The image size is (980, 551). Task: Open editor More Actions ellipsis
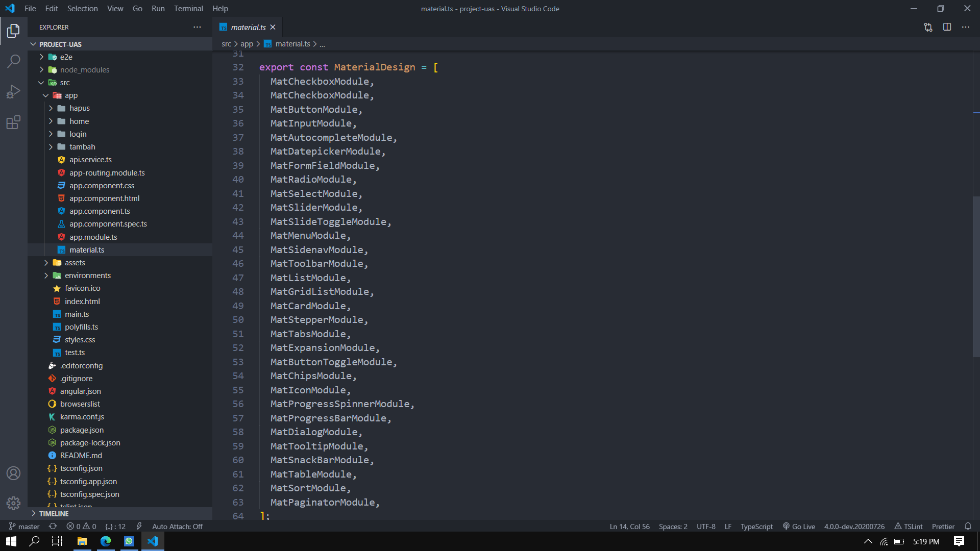click(966, 27)
